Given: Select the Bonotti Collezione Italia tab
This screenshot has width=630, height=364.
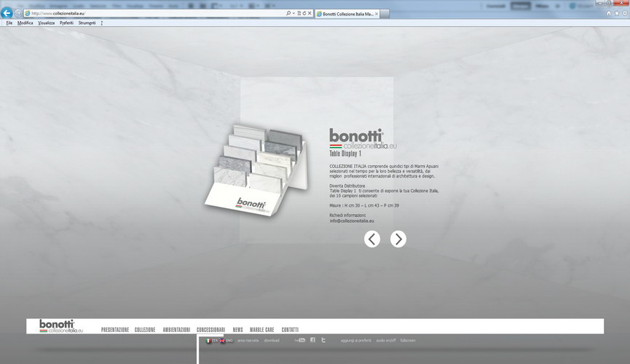Looking at the screenshot, I should click(348, 14).
